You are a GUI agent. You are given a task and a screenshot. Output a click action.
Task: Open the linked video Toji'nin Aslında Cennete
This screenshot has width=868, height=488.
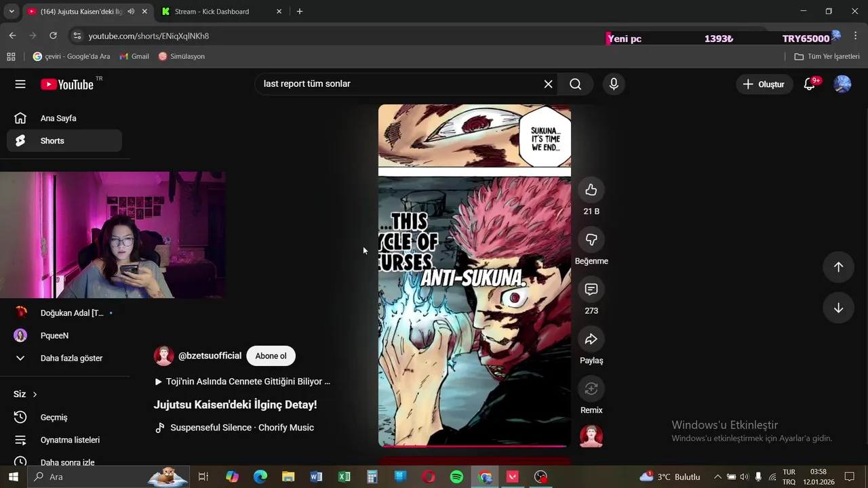click(x=242, y=382)
